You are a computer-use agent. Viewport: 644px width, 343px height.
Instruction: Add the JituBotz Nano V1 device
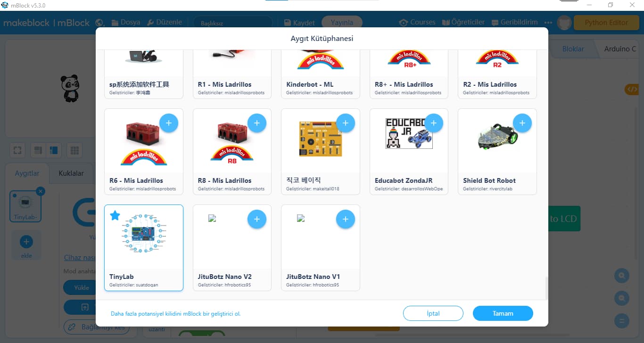coord(346,219)
